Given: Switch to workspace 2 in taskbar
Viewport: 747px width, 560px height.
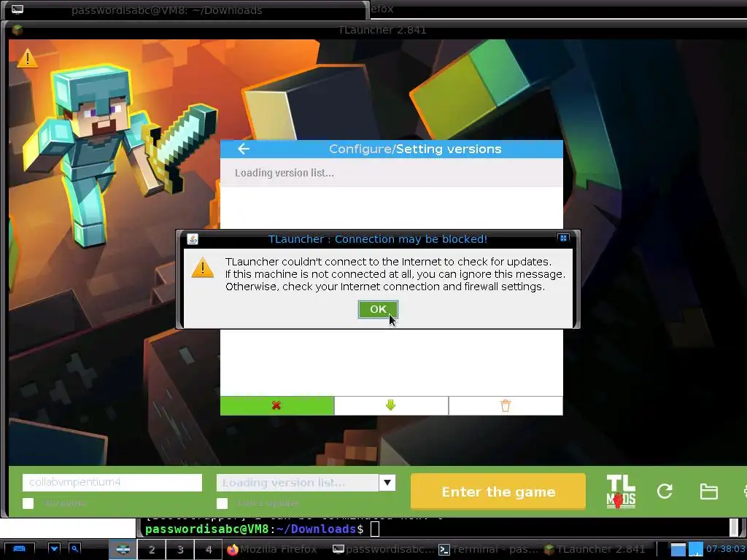Looking at the screenshot, I should tap(152, 549).
